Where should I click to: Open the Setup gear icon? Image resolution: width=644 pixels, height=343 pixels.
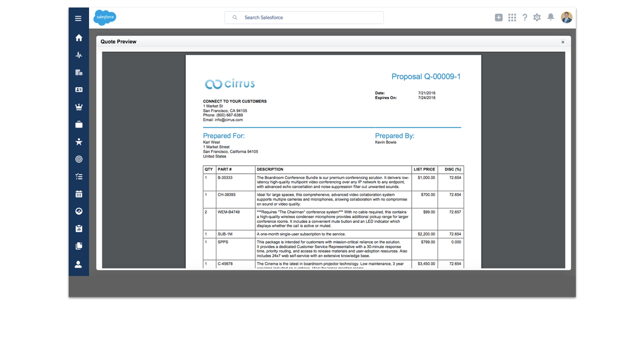537,18
